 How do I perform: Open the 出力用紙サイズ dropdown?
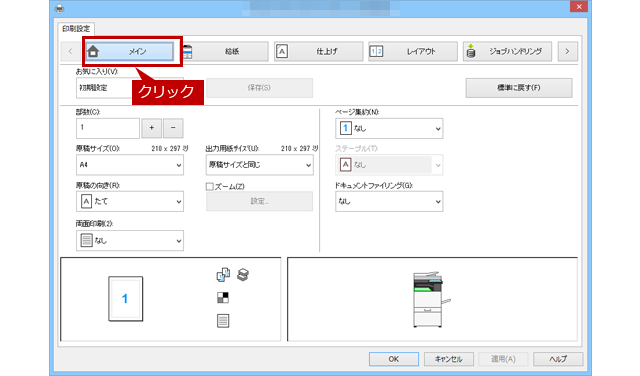coord(260,165)
